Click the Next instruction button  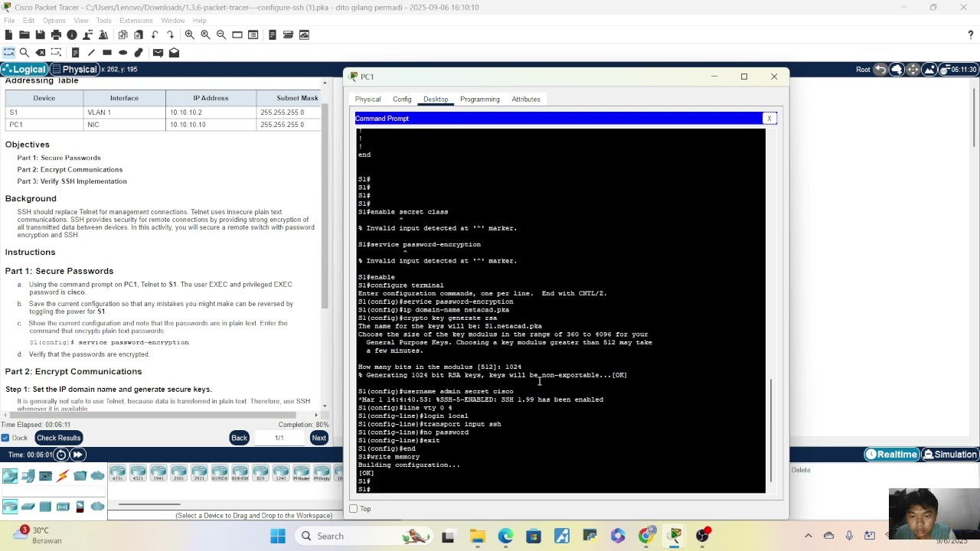coord(318,438)
